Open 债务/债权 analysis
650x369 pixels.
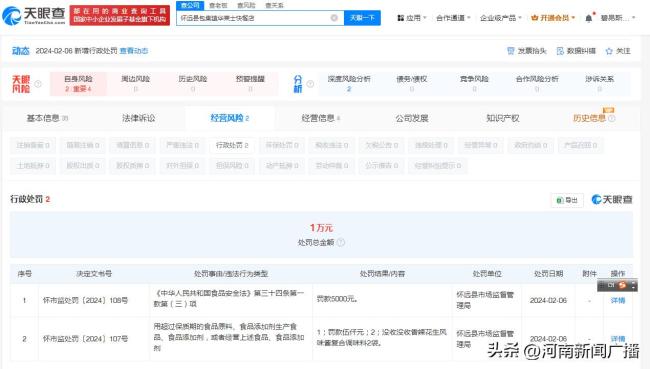[412, 84]
